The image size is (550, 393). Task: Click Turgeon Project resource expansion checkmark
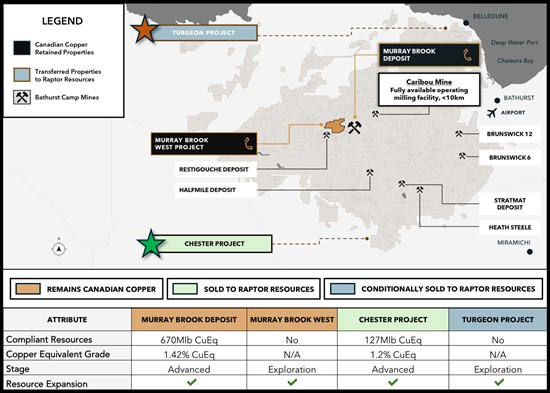pyautogui.click(x=499, y=382)
